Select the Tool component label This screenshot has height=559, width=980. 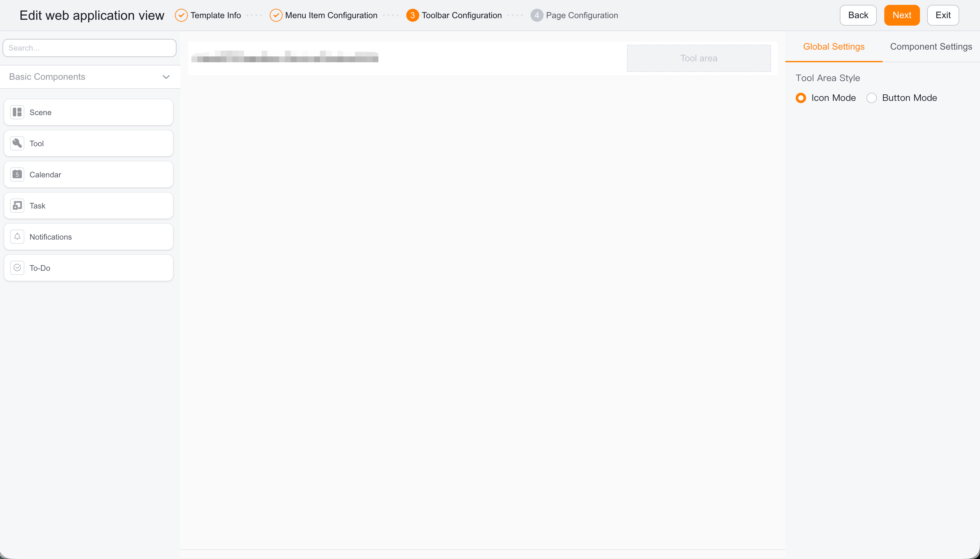pyautogui.click(x=36, y=144)
